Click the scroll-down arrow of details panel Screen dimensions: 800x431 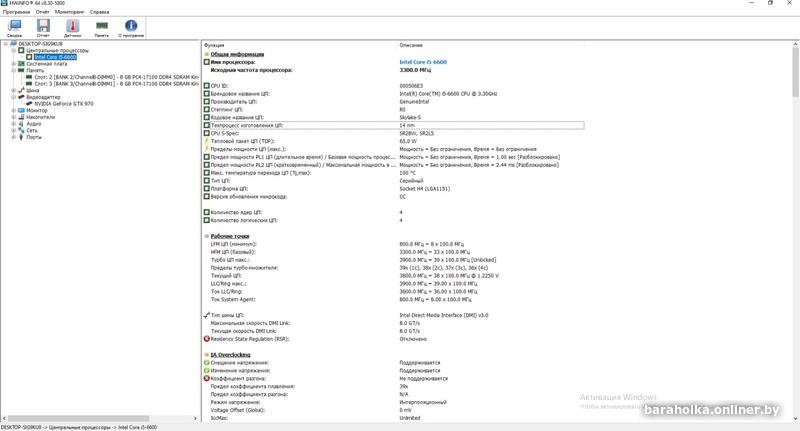coord(795,419)
